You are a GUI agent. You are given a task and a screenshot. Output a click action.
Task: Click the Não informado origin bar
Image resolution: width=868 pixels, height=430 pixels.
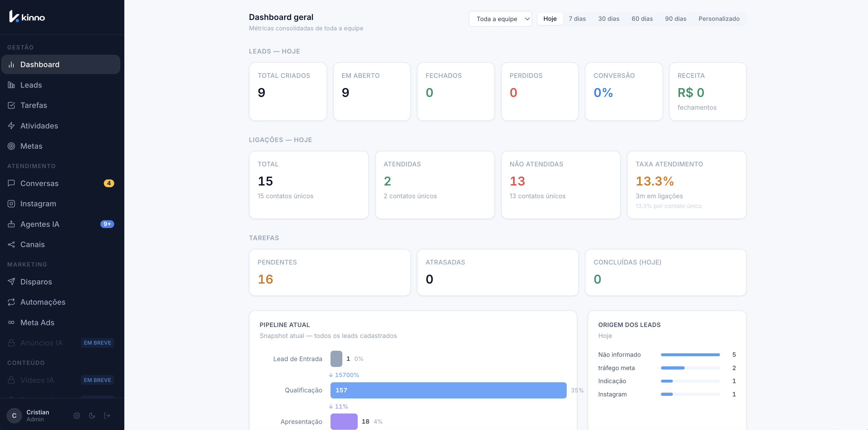pyautogui.click(x=690, y=355)
